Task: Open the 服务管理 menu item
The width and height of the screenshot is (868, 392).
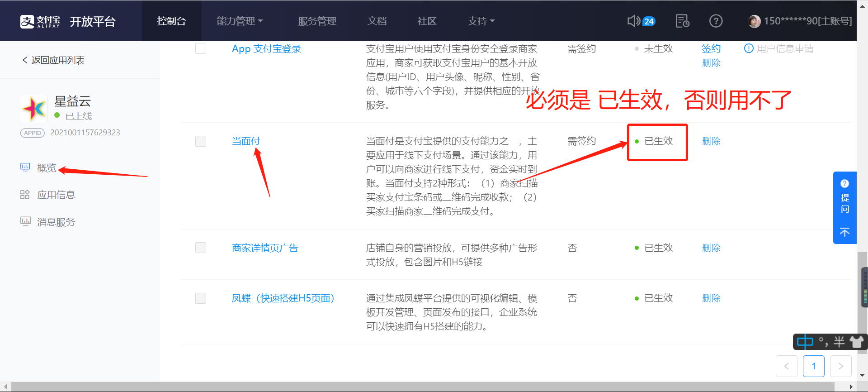Action: [317, 21]
